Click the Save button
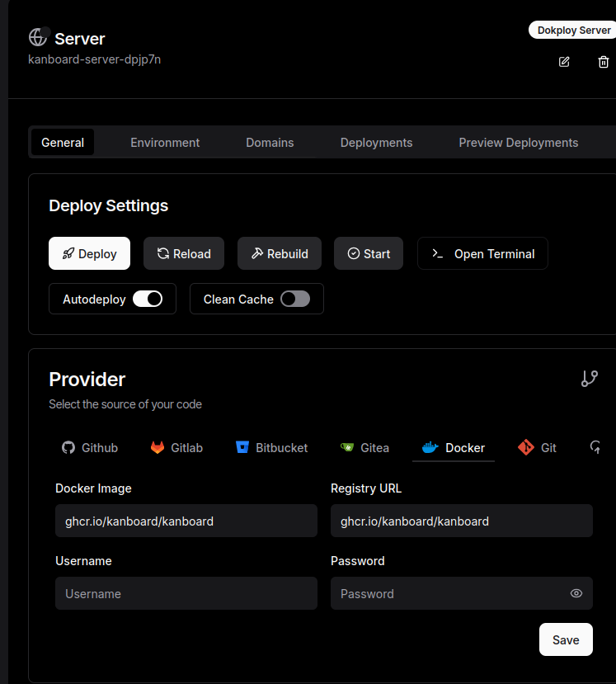The width and height of the screenshot is (616, 684). (x=566, y=639)
